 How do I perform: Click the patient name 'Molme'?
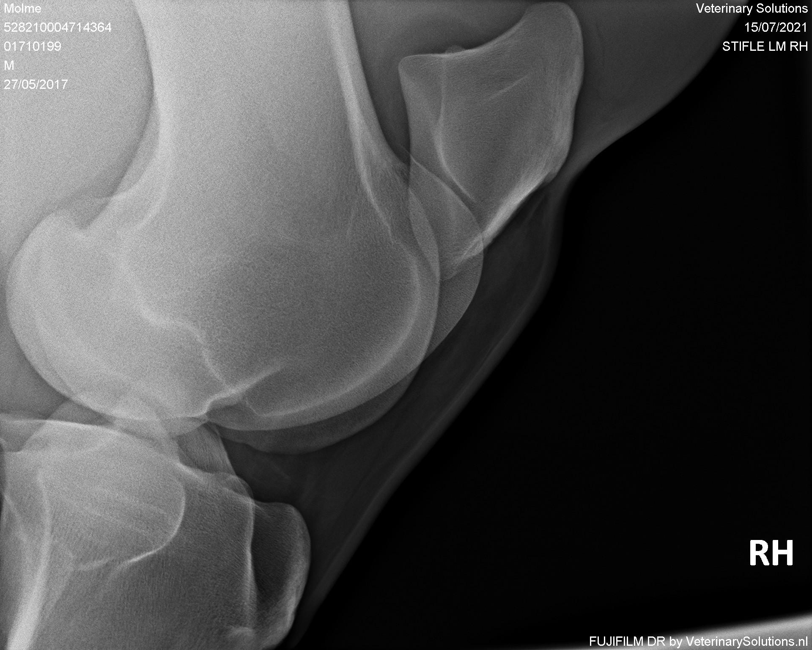coord(23,8)
